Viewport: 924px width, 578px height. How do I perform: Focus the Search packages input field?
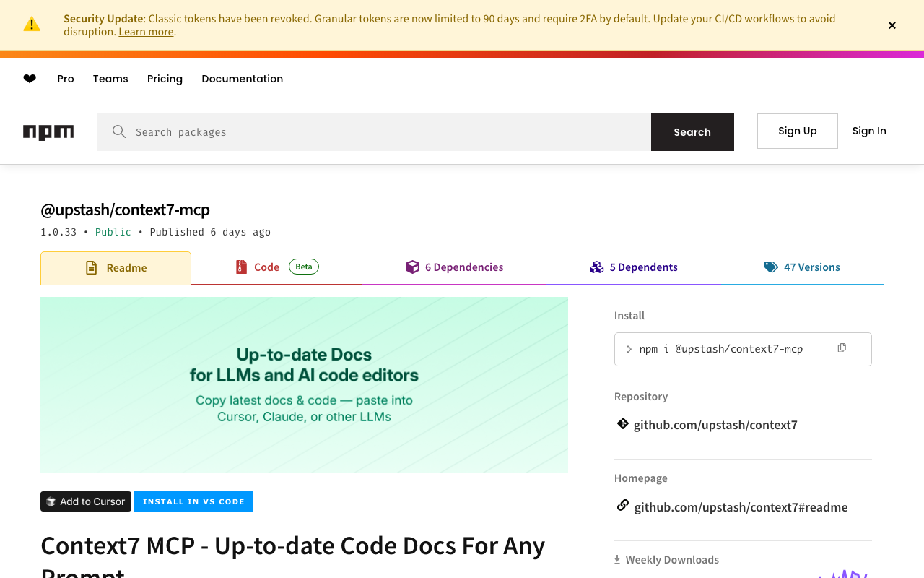coord(374,132)
